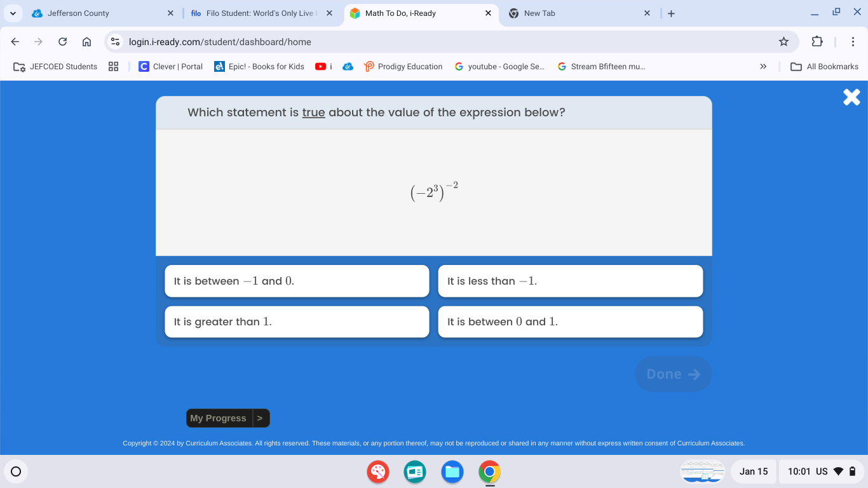Bookmark this page with the star

(x=783, y=42)
